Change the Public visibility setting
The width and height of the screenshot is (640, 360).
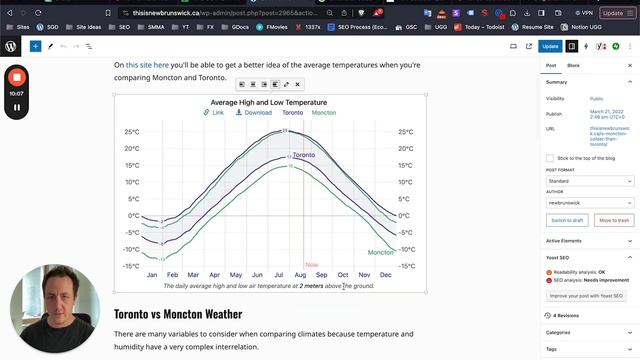point(596,99)
